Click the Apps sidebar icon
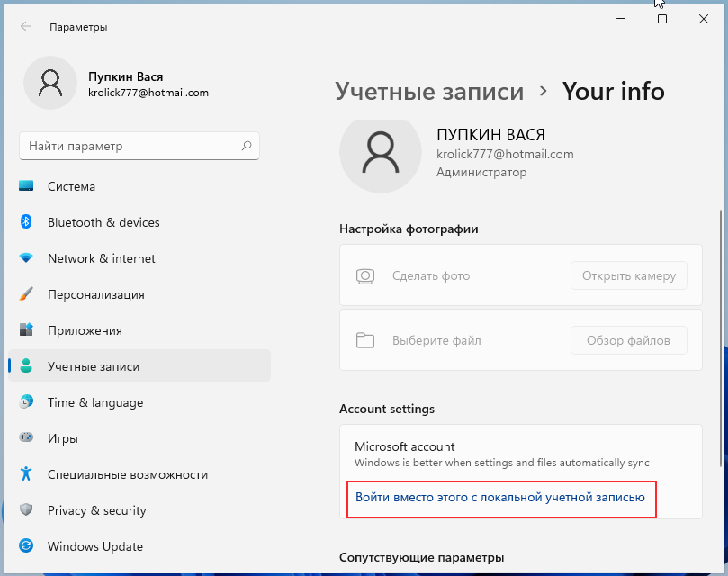 tap(27, 330)
